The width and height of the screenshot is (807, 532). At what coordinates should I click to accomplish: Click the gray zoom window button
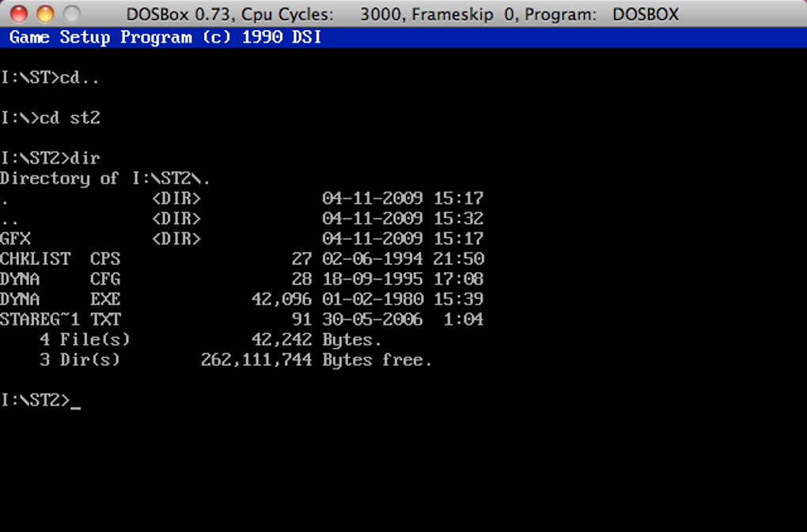[x=72, y=14]
